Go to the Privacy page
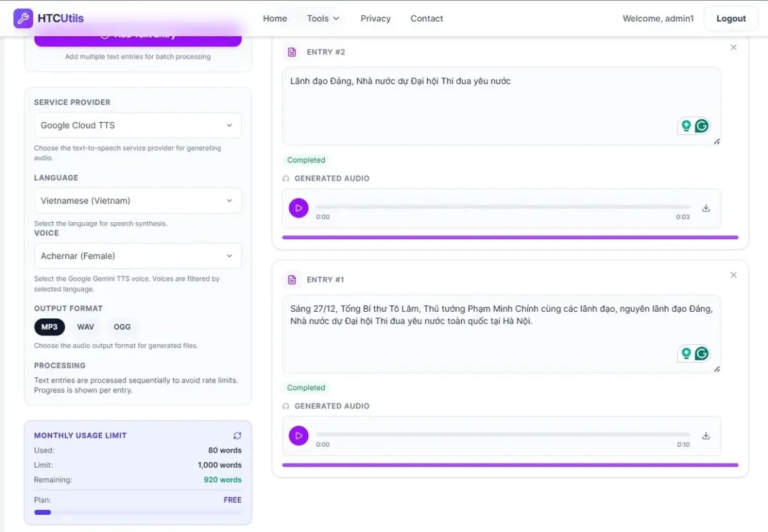 [376, 19]
